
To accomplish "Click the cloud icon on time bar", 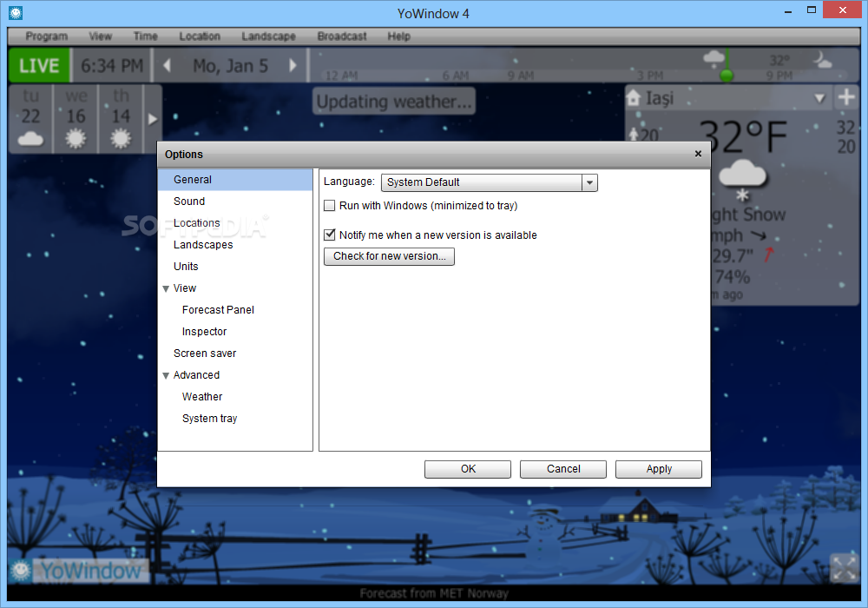I will [713, 56].
